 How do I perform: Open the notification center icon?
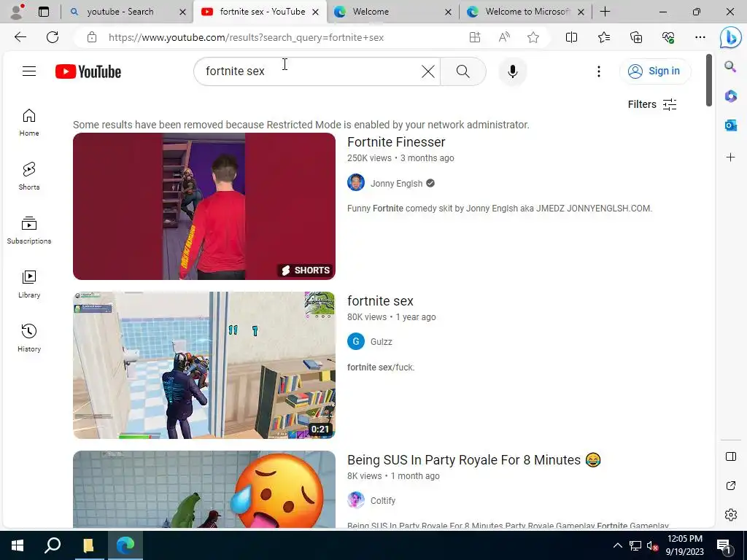click(723, 545)
